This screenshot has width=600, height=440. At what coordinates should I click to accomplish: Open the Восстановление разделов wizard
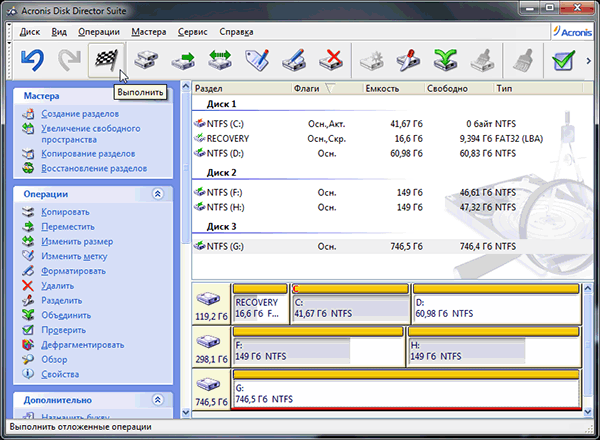click(94, 168)
